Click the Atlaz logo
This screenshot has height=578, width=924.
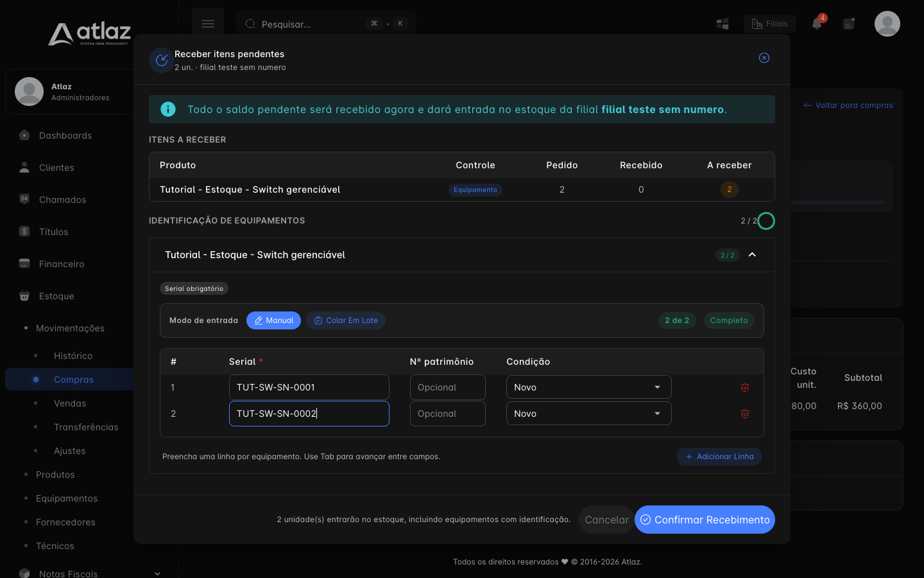(90, 33)
